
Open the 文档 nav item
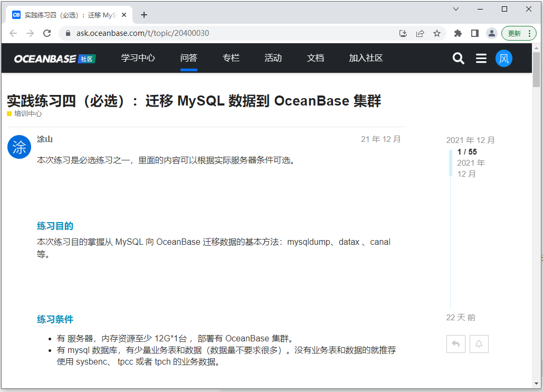316,58
